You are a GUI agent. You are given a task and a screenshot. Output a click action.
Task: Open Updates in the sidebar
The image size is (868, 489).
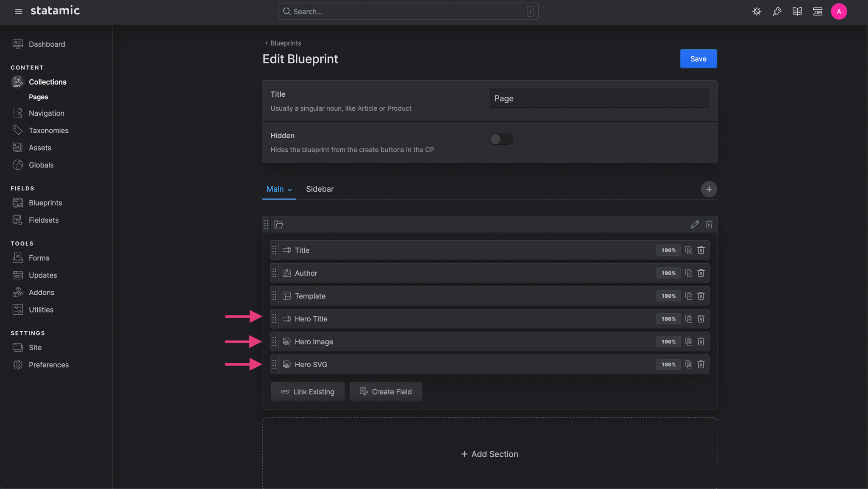coord(43,275)
